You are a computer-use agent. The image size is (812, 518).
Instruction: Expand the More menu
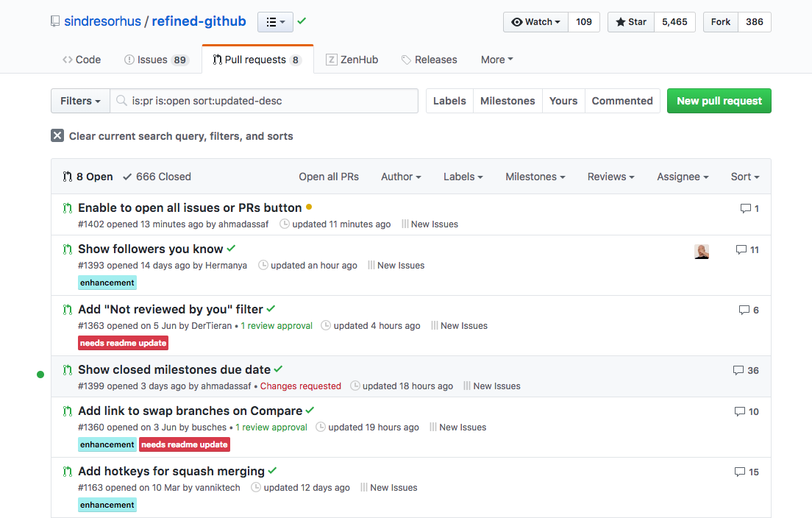pos(496,60)
